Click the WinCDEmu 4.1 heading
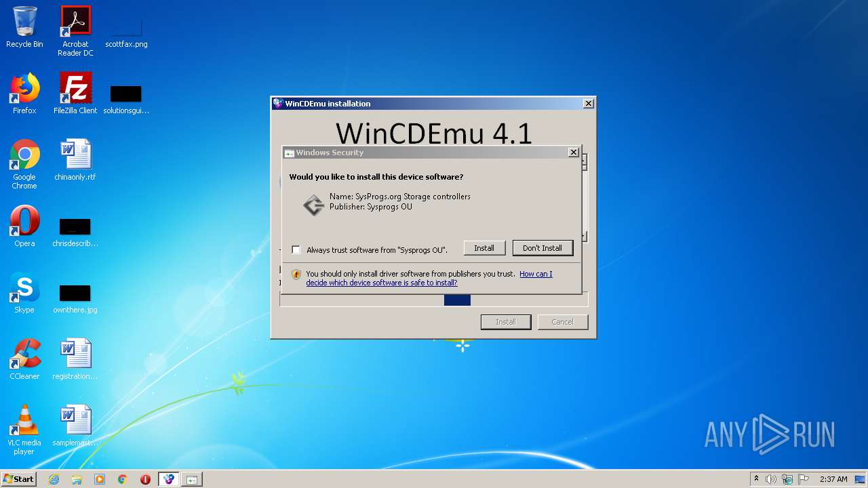This screenshot has width=868, height=488. coord(434,133)
